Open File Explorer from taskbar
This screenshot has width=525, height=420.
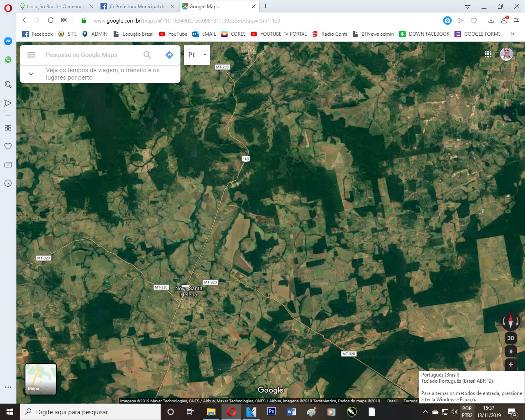click(211, 412)
